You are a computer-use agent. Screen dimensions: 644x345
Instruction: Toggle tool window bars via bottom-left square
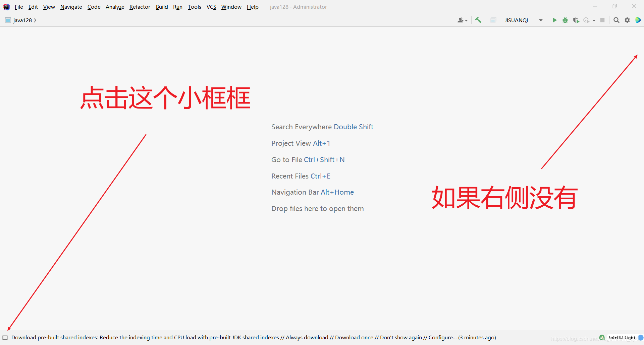pyautogui.click(x=5, y=338)
